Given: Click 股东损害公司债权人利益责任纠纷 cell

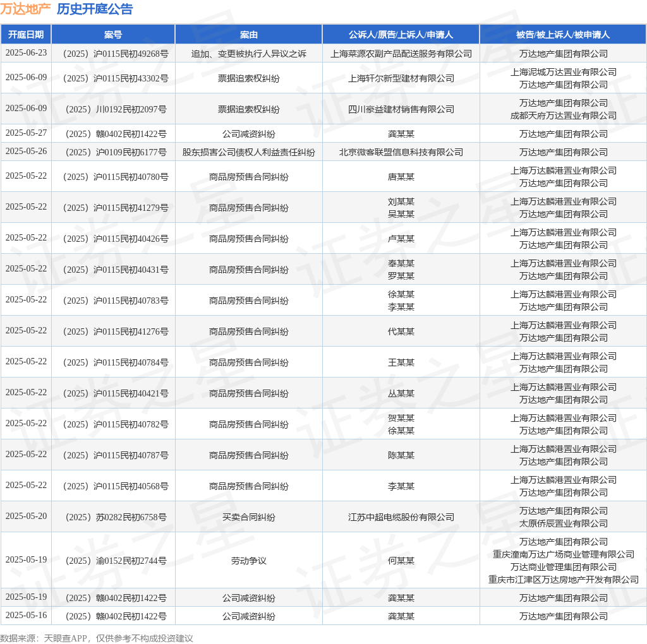Looking at the screenshot, I should [249, 153].
